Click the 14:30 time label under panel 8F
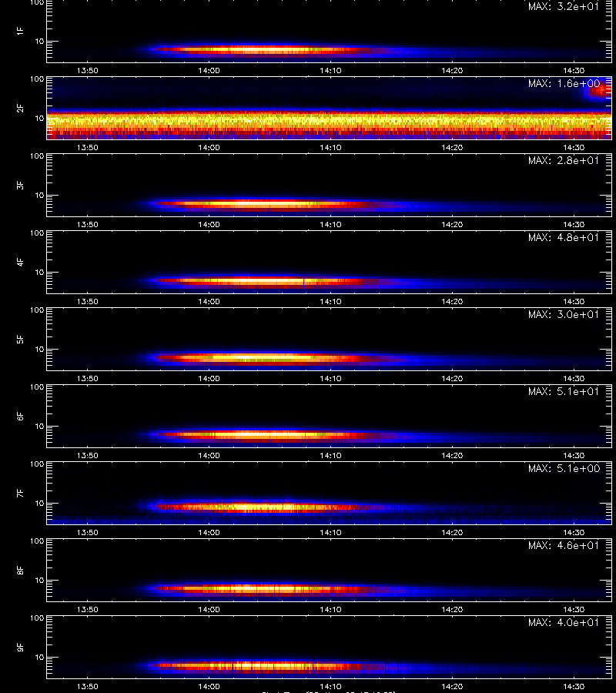Screen dimensions: 616x693 574,610
